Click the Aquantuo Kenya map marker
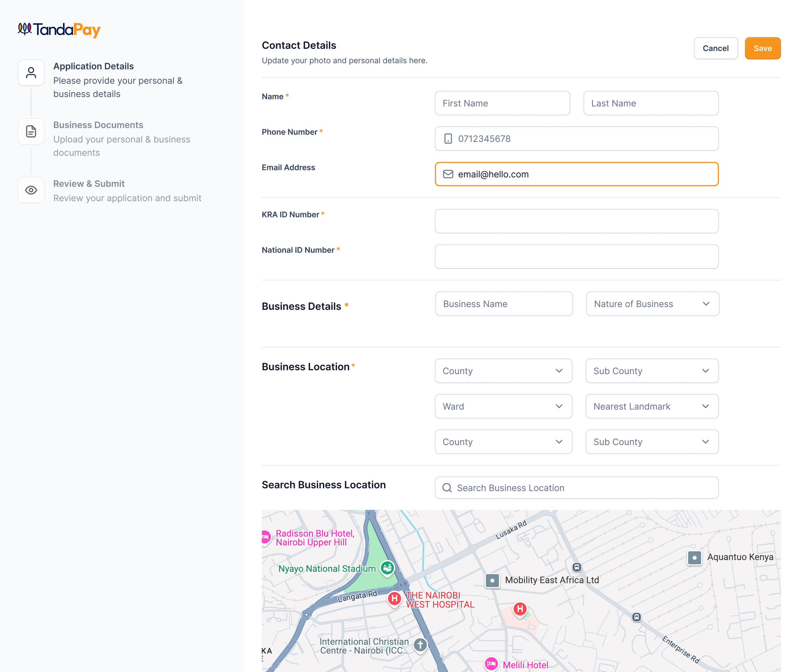This screenshot has width=796, height=672. pos(694,558)
